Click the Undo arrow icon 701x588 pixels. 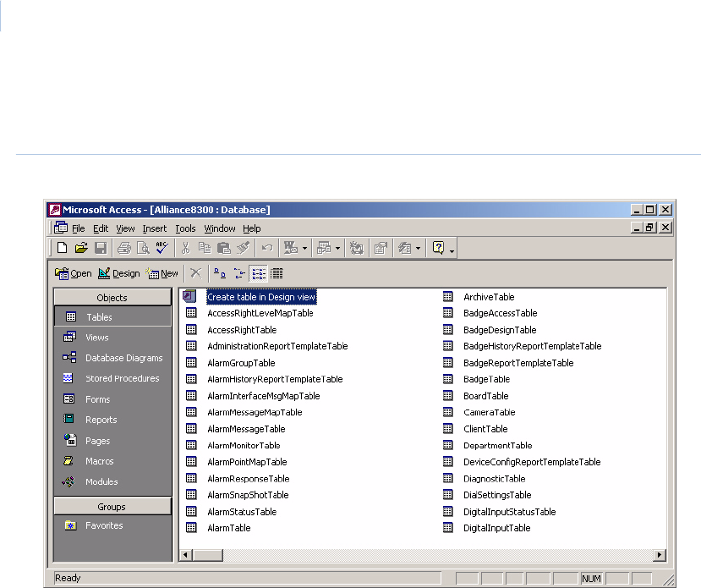click(267, 248)
